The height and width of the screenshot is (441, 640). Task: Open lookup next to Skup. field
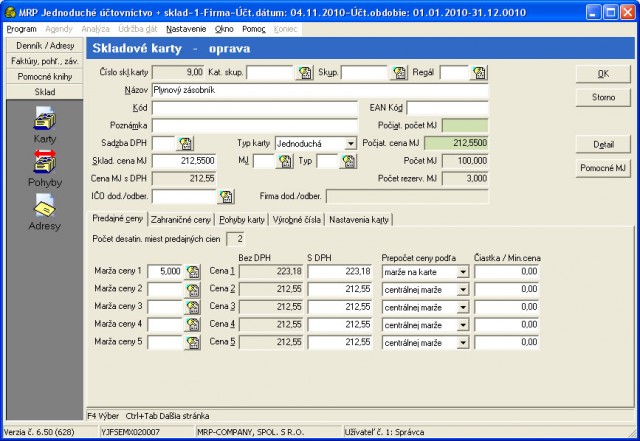pyautogui.click(x=399, y=73)
